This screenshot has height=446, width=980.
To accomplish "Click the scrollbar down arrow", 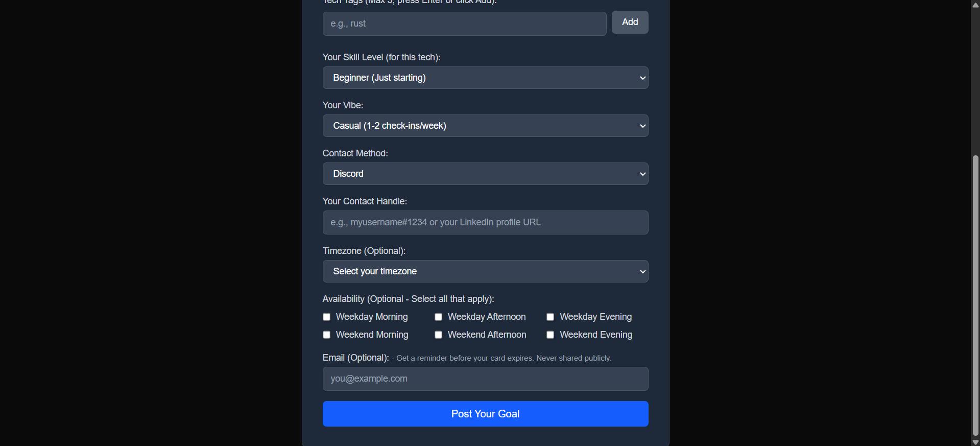I will click(974, 441).
